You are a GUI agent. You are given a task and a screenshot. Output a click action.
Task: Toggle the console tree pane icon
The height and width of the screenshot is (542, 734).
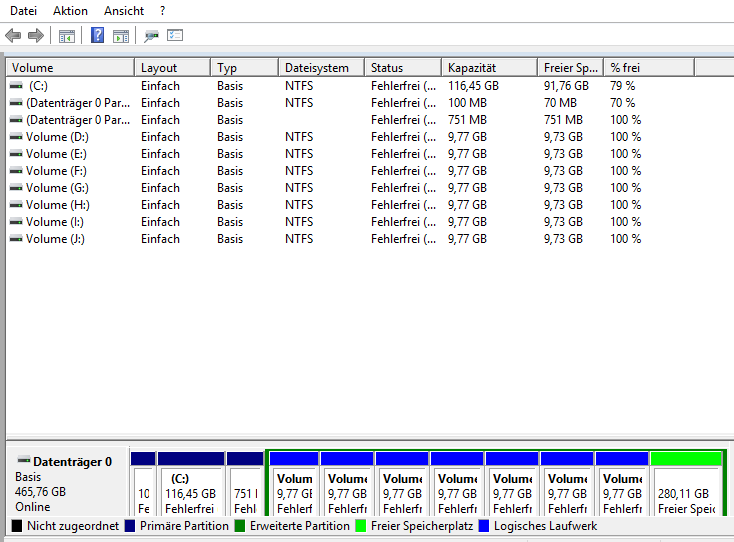pyautogui.click(x=67, y=36)
